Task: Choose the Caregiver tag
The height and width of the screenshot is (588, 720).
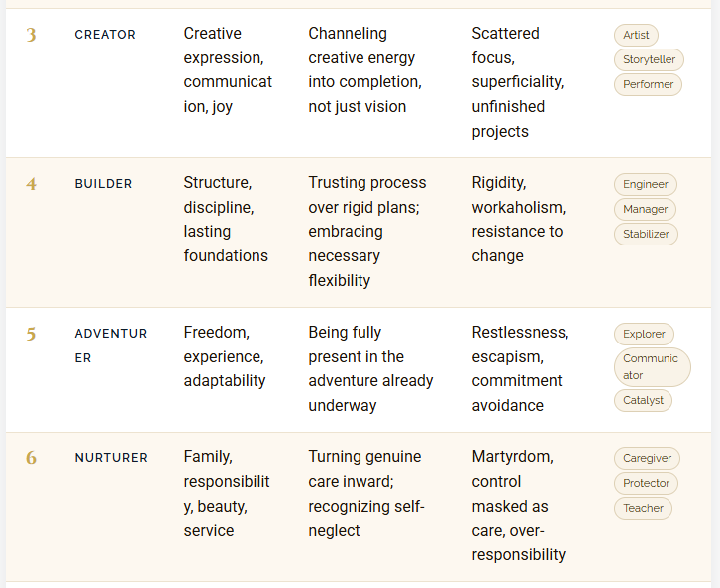Action: (x=647, y=458)
